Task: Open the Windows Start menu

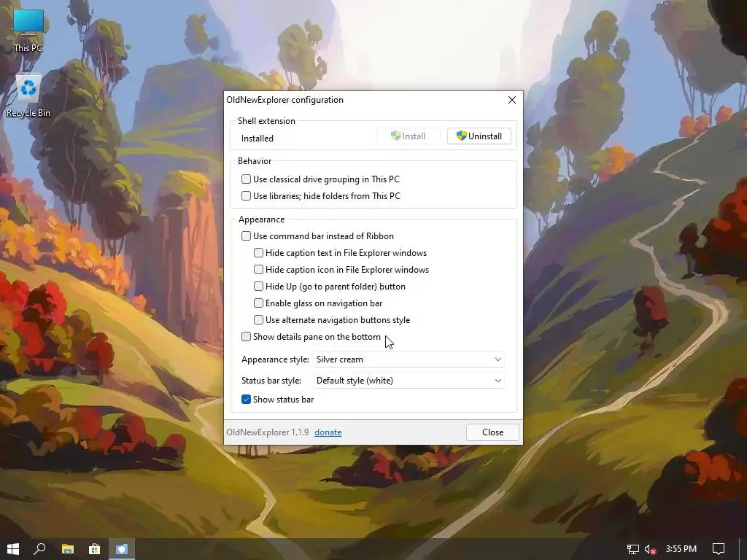Action: coord(13,549)
